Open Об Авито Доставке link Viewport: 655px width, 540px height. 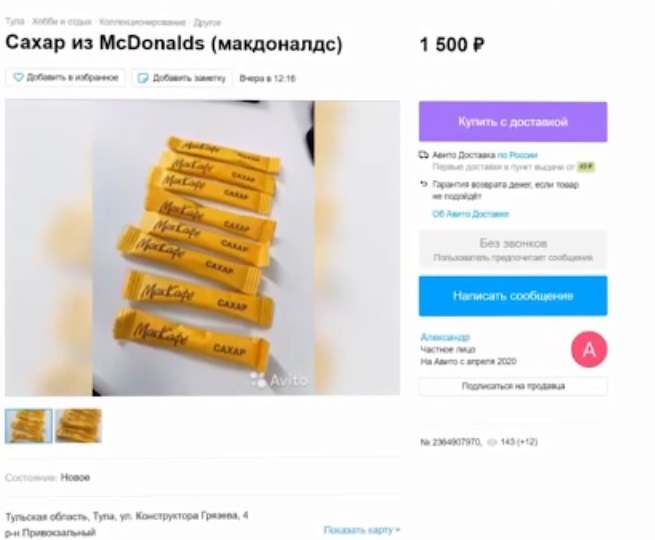tap(470, 214)
